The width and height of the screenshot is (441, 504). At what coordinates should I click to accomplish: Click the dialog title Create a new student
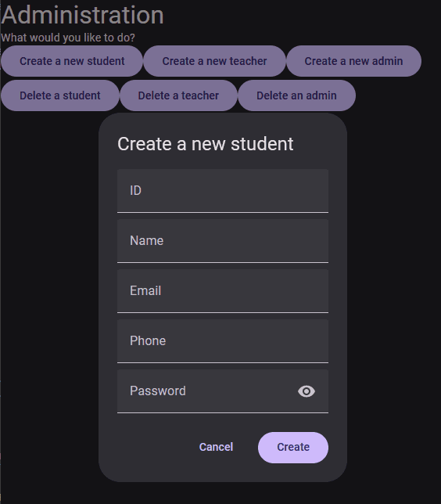click(x=205, y=144)
